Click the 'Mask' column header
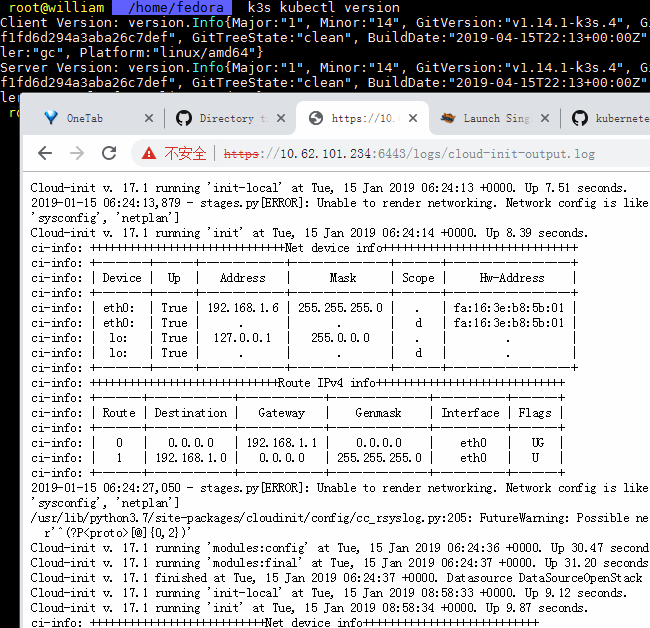The image size is (650, 628). (x=343, y=278)
